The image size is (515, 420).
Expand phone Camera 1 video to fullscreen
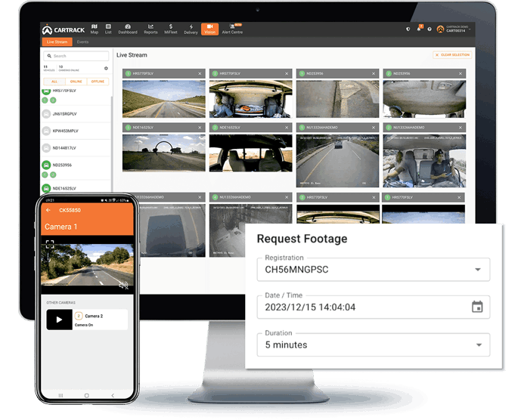point(50,244)
